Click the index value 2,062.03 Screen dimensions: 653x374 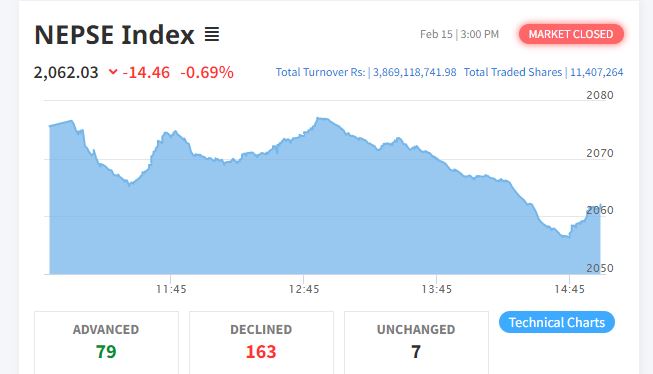(66, 72)
